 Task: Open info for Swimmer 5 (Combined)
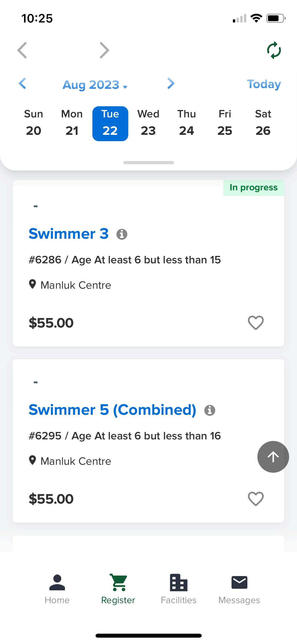(210, 410)
